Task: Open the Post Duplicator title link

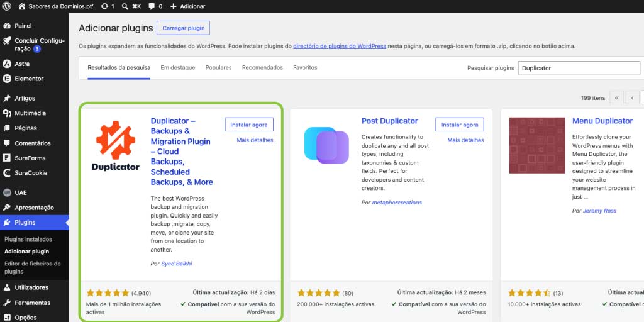Action: point(390,121)
